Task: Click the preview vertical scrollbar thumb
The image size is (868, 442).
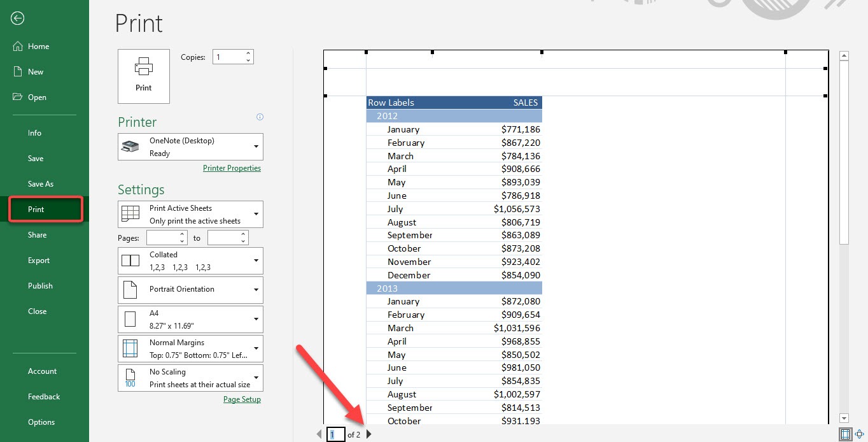Action: (x=844, y=153)
